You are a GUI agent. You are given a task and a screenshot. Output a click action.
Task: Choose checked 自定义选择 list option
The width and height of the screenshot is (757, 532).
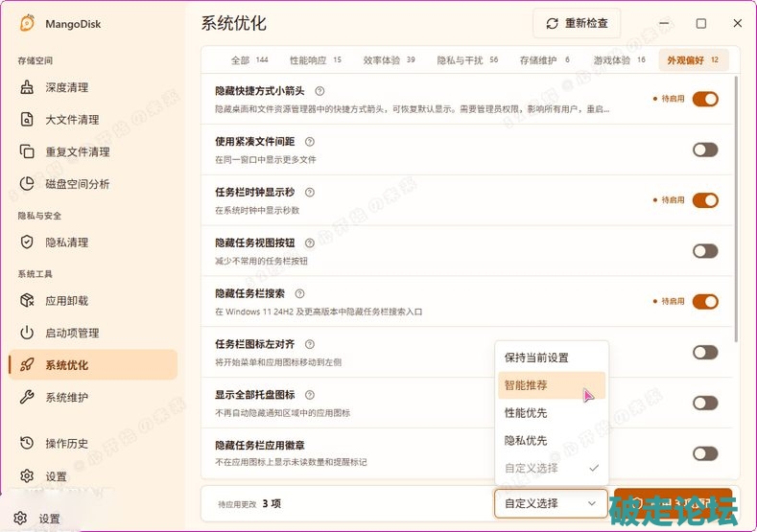point(552,468)
